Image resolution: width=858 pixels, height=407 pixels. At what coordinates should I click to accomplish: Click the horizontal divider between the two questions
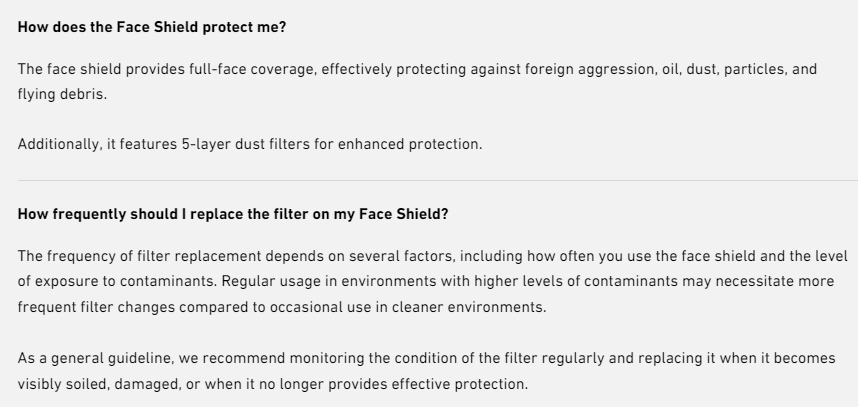point(437,180)
